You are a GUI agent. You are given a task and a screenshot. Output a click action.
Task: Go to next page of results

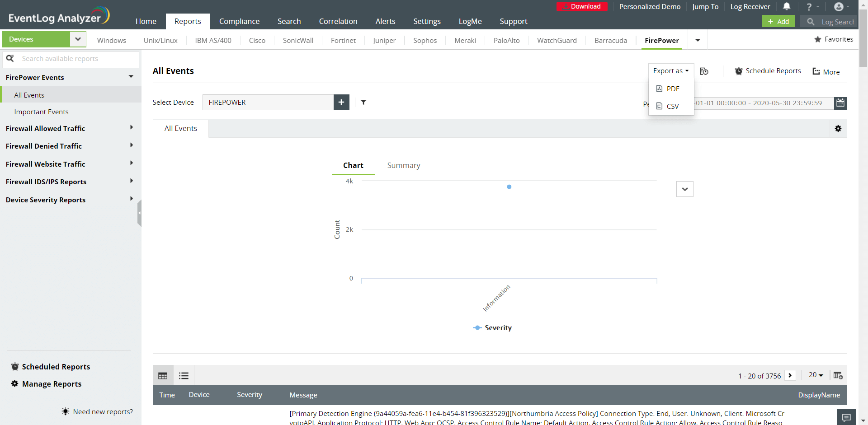point(790,375)
